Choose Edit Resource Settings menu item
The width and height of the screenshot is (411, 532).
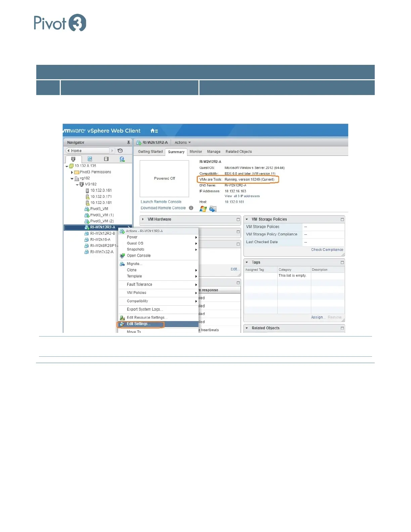[158, 318]
